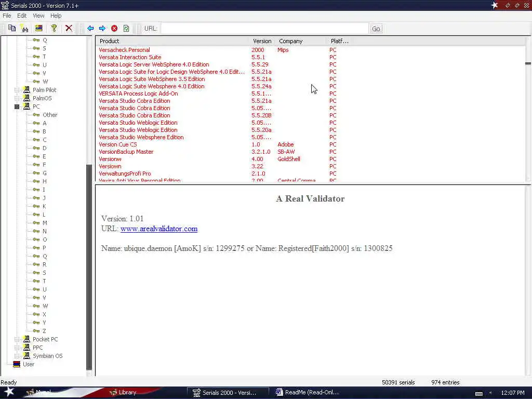Click the PPC computer icon in tree

(26, 348)
